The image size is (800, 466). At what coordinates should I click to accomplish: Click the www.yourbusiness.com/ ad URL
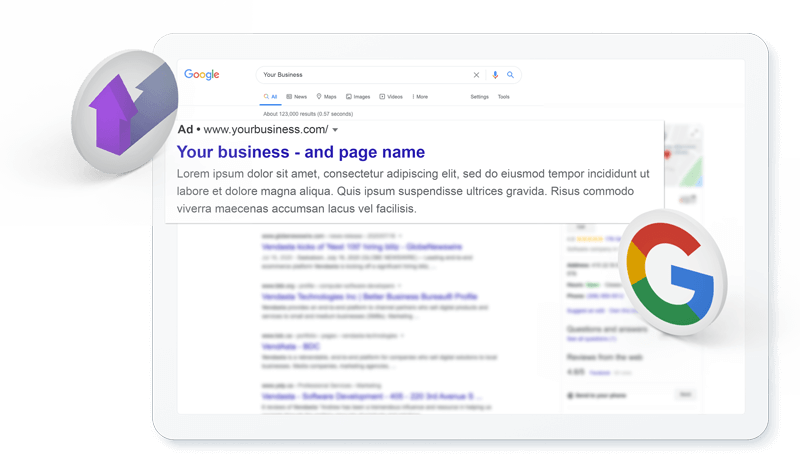click(266, 130)
